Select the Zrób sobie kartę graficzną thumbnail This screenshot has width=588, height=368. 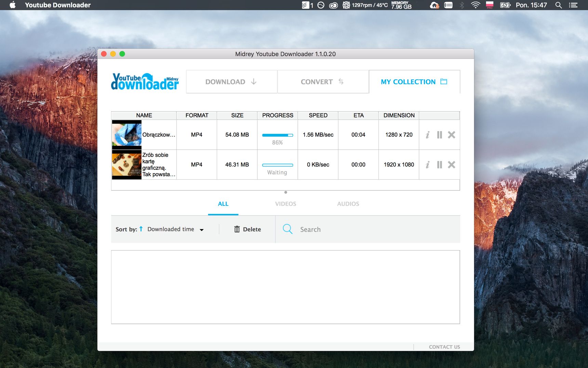(126, 165)
